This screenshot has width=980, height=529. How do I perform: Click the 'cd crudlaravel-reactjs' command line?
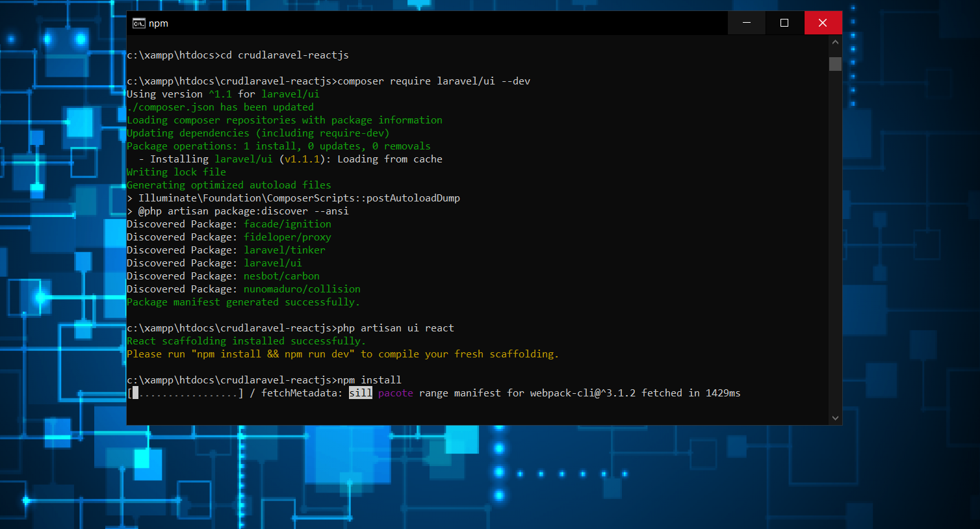point(238,55)
